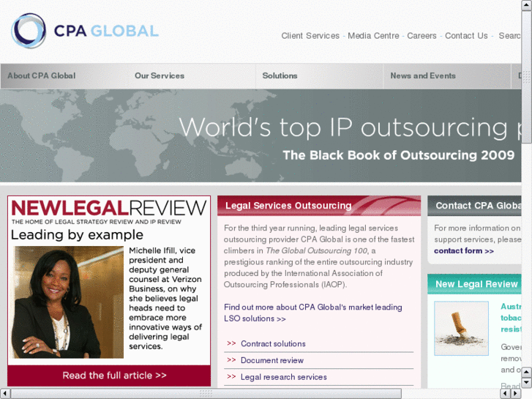This screenshot has width=532, height=399.
Task: Open the Our Services menu
Action: [x=160, y=75]
